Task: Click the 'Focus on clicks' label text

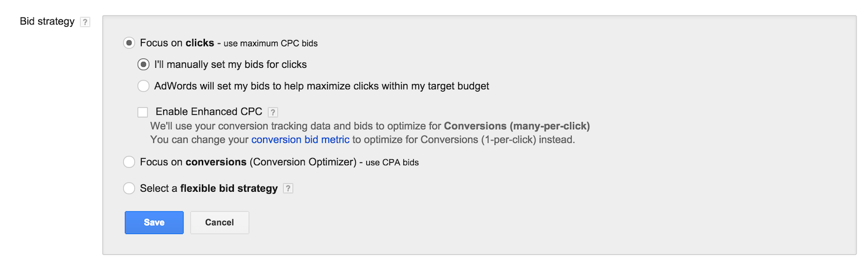Action: [x=177, y=43]
